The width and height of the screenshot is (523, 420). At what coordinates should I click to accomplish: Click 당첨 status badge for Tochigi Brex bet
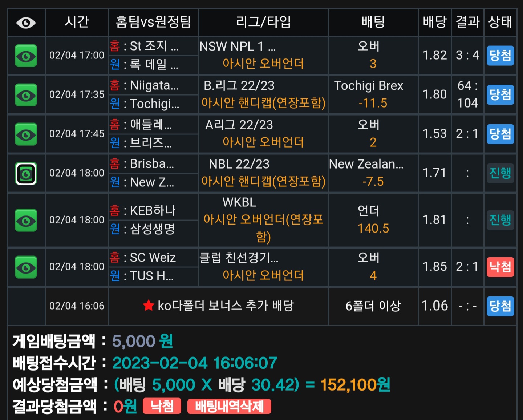click(500, 95)
